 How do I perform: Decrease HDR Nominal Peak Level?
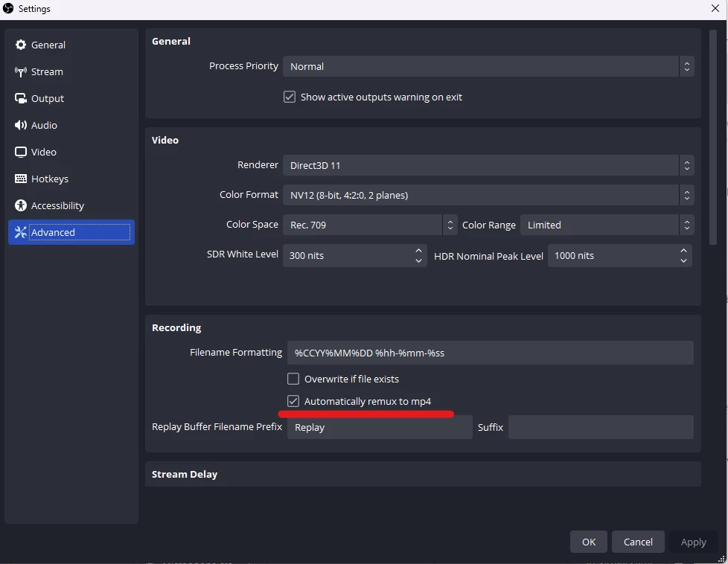(x=683, y=261)
